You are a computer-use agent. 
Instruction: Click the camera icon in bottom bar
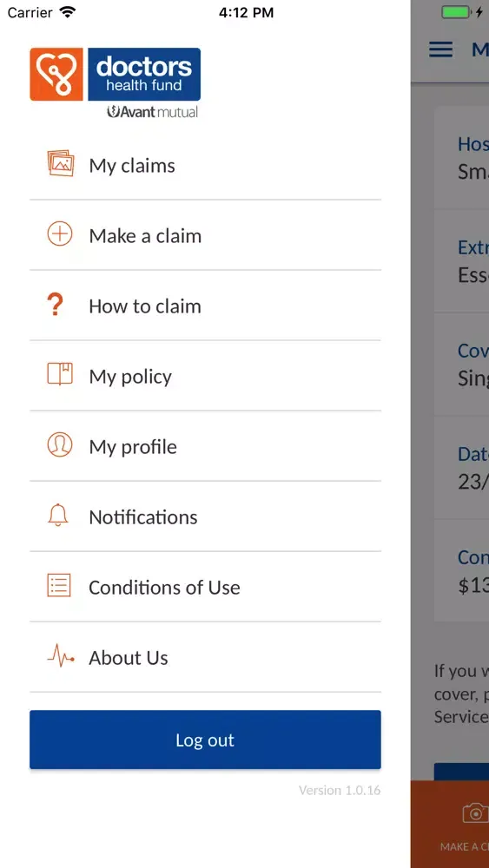pyautogui.click(x=475, y=813)
